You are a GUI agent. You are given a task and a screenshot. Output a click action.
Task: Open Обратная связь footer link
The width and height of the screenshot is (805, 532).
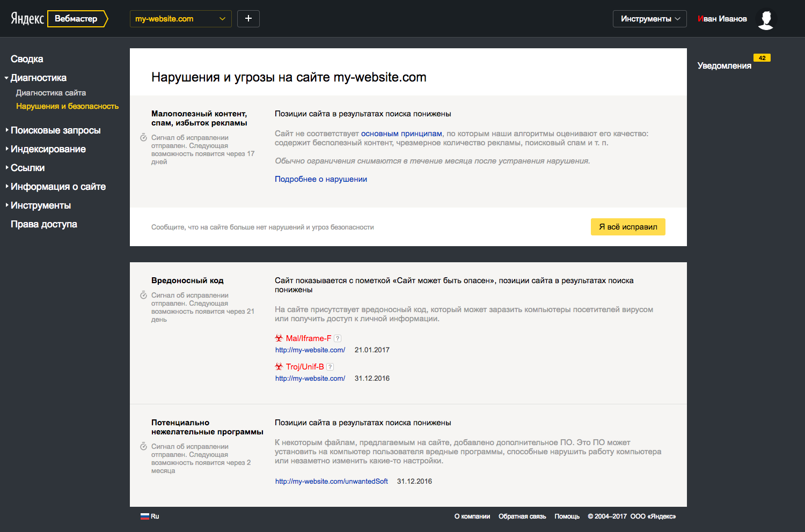[522, 516]
